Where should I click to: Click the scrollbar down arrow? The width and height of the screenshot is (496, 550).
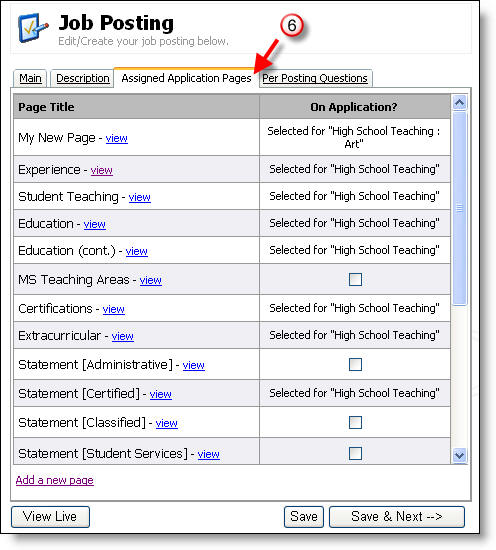pyautogui.click(x=459, y=455)
